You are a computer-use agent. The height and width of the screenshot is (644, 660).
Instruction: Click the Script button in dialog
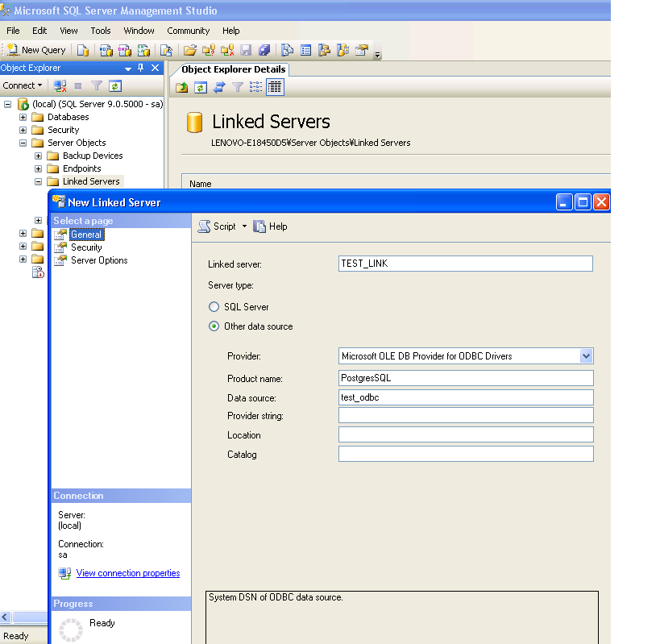(x=218, y=226)
